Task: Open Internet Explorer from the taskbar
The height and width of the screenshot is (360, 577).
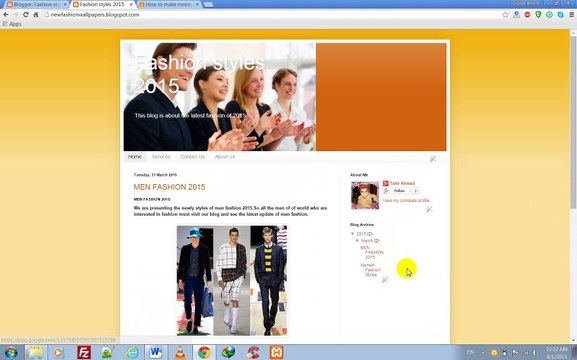Action: 132,352
